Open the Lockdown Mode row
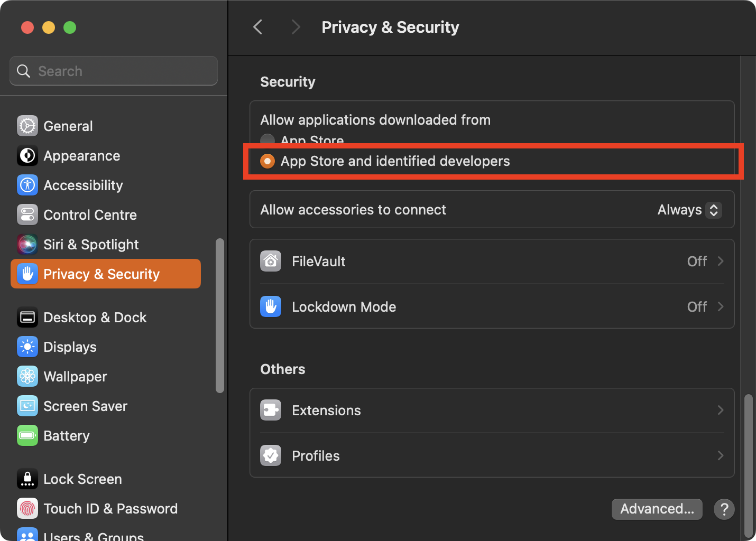This screenshot has height=541, width=756. [x=492, y=306]
